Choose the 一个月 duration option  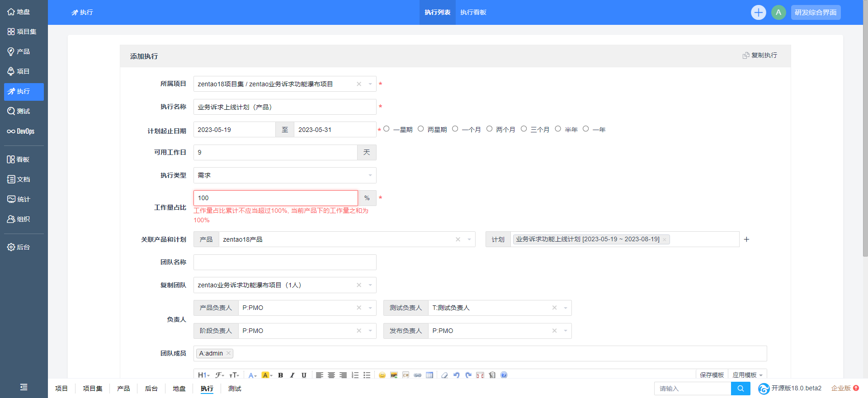click(x=455, y=129)
